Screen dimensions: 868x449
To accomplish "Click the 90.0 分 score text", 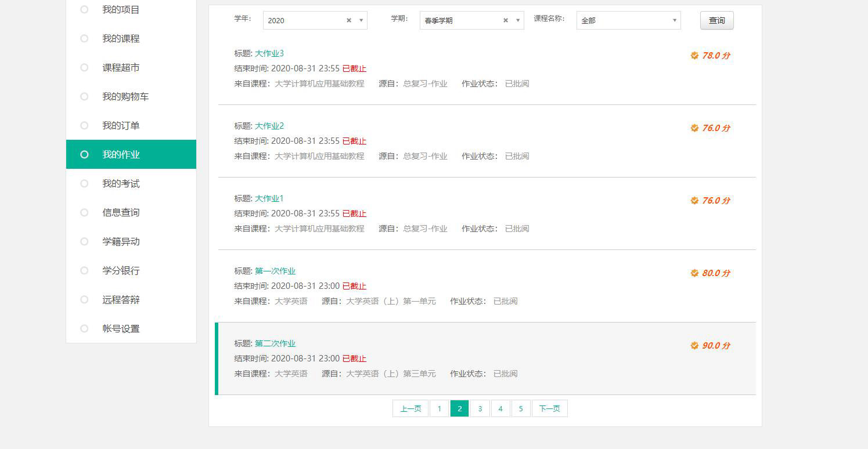I will click(716, 346).
